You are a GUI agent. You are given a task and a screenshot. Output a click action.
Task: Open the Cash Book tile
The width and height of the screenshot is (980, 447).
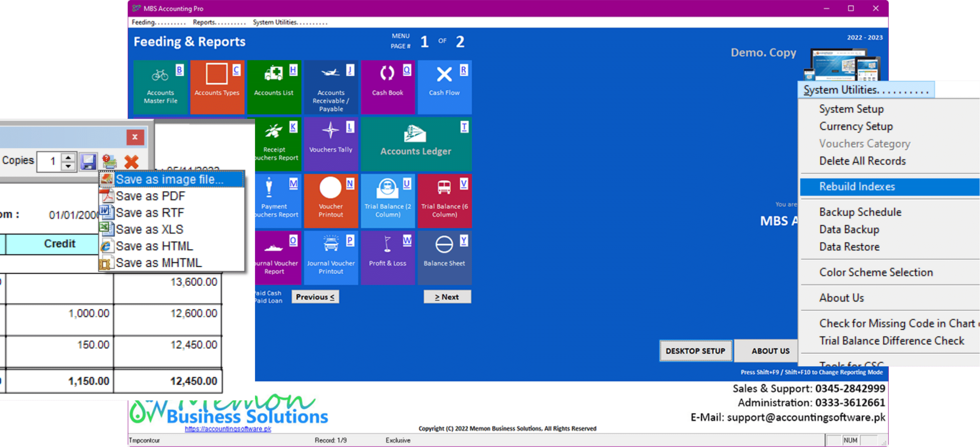coord(387,87)
